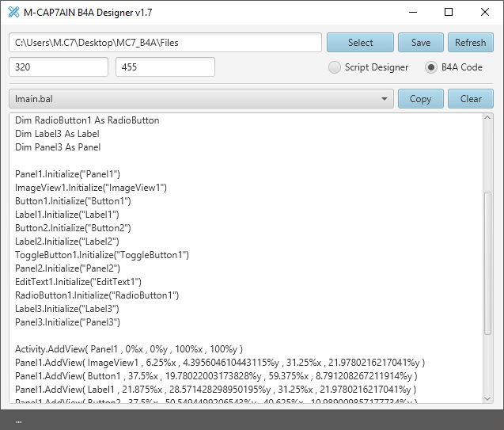Screen dimensions: 504x430
Task: Click the Activity.AddView Panel1 code line
Action: pyautogui.click(x=129, y=349)
